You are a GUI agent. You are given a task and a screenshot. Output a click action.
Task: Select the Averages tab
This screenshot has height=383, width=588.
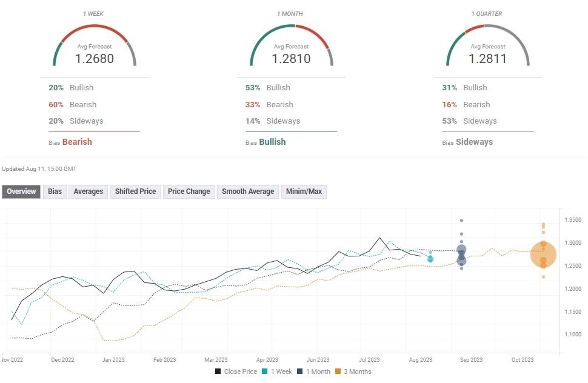tap(89, 191)
